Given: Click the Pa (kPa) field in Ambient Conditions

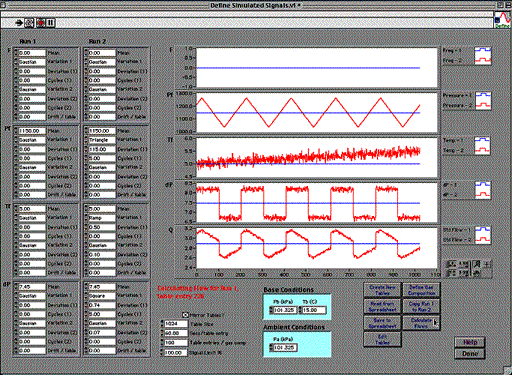Looking at the screenshot, I should pos(285,348).
